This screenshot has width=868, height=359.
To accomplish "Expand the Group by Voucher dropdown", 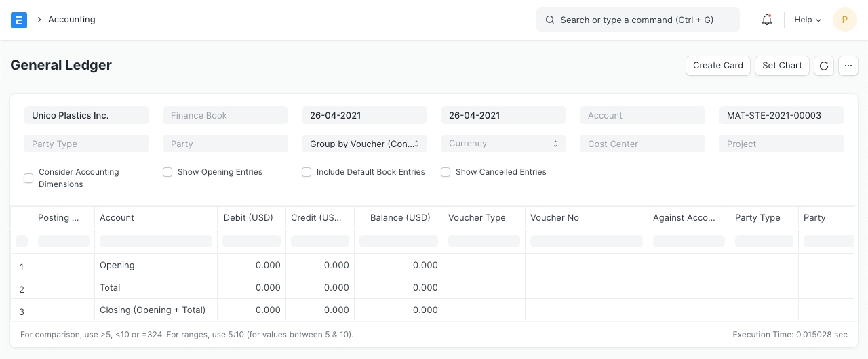I will click(x=364, y=144).
